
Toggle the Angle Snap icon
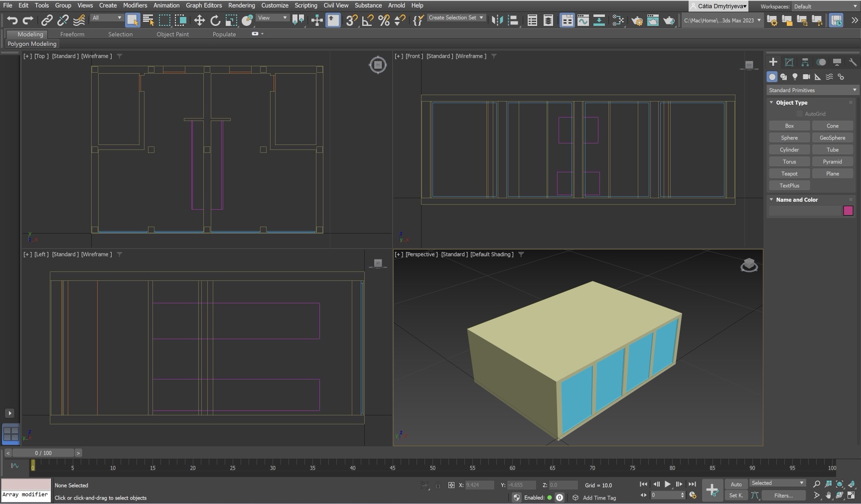(x=368, y=20)
